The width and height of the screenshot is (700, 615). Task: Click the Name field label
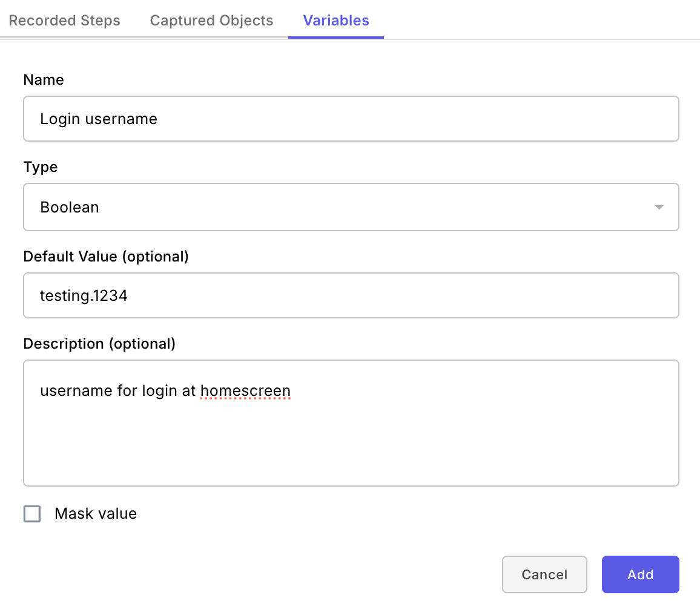tap(44, 80)
